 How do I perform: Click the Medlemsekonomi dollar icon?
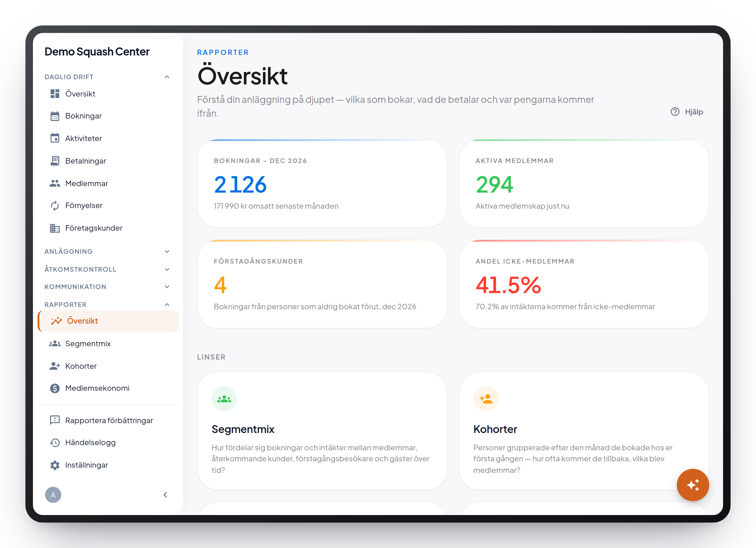click(x=55, y=388)
